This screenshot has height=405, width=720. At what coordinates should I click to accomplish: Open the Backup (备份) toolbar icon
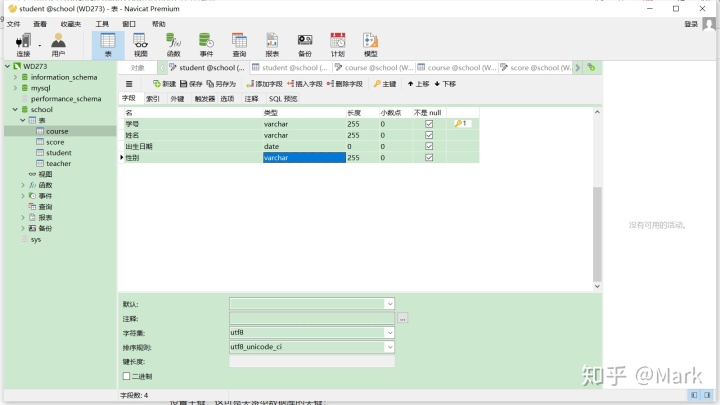305,45
